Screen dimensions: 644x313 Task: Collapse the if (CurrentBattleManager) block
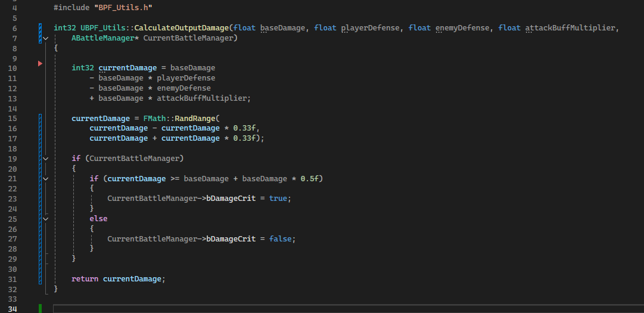tap(46, 159)
